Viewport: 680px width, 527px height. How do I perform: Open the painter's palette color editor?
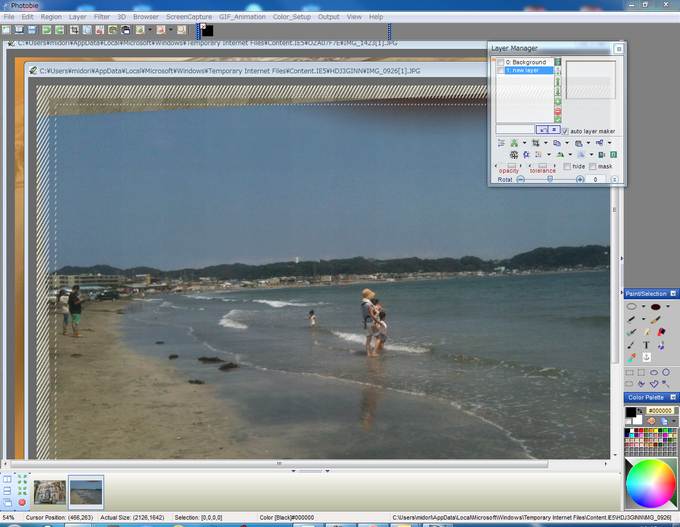pos(651,420)
